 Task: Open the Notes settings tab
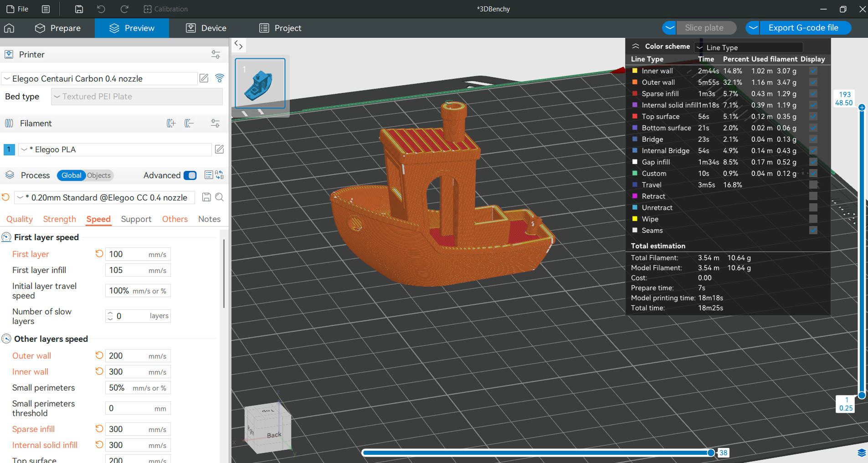pos(210,219)
